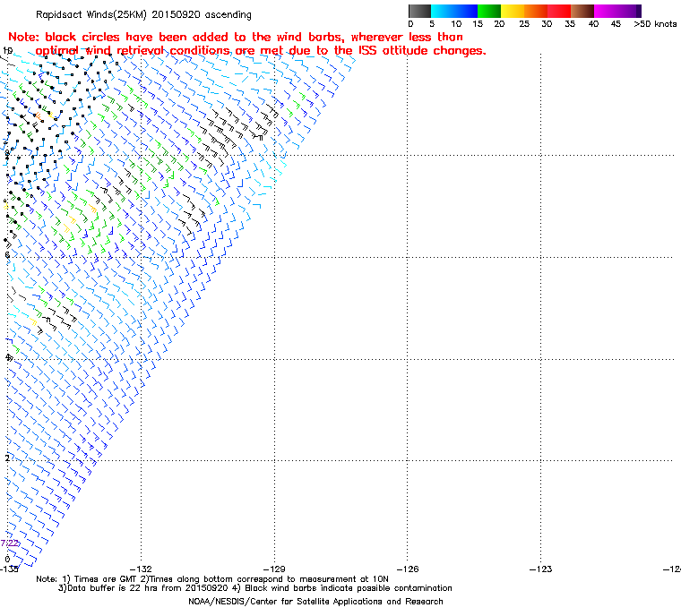Click the 'NOAA/NESDIS/Center for Satellite Applications' credit
This screenshot has width=681, height=616.
pos(315,602)
